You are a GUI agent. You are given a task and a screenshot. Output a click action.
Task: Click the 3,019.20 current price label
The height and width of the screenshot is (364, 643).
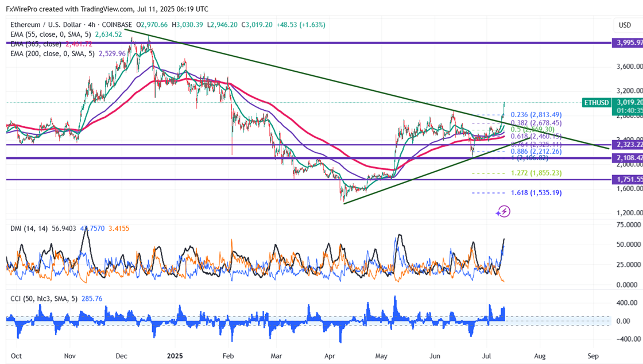(x=627, y=102)
